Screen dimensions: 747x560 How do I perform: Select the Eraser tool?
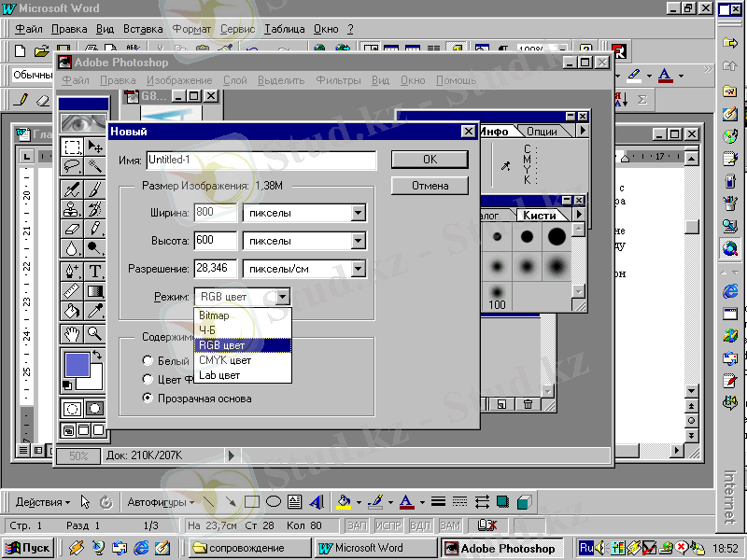pos(72,229)
